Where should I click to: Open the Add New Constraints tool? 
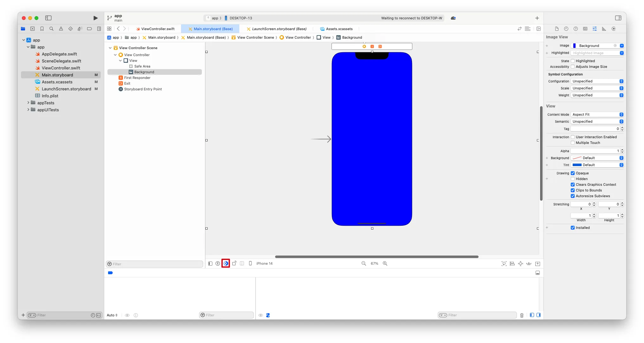pos(520,263)
